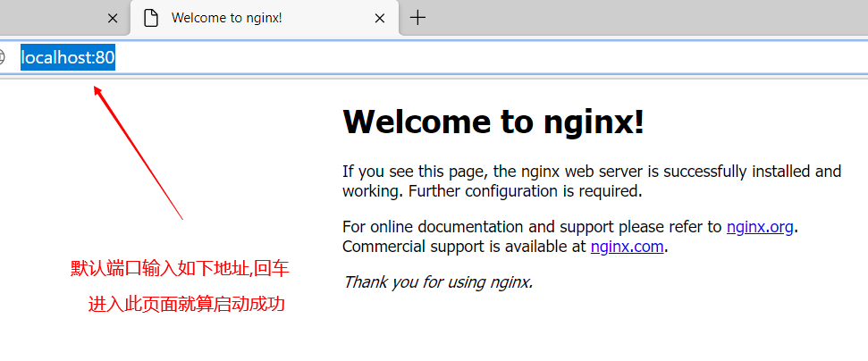Screen dimensions: 868x361
Task: Open the nginx.com link
Action: click(x=628, y=247)
